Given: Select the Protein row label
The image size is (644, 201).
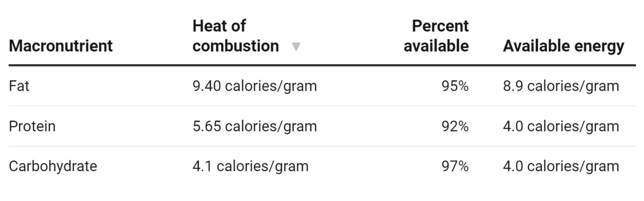Looking at the screenshot, I should pyautogui.click(x=32, y=126).
